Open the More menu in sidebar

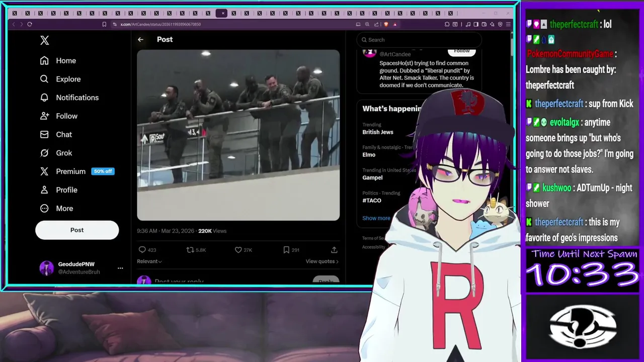coord(56,208)
